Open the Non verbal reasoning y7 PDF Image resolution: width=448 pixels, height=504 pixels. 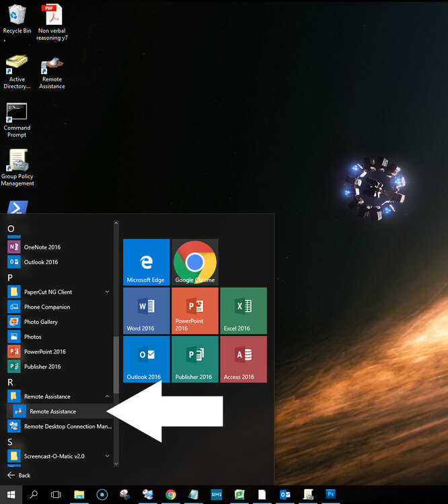click(x=52, y=22)
